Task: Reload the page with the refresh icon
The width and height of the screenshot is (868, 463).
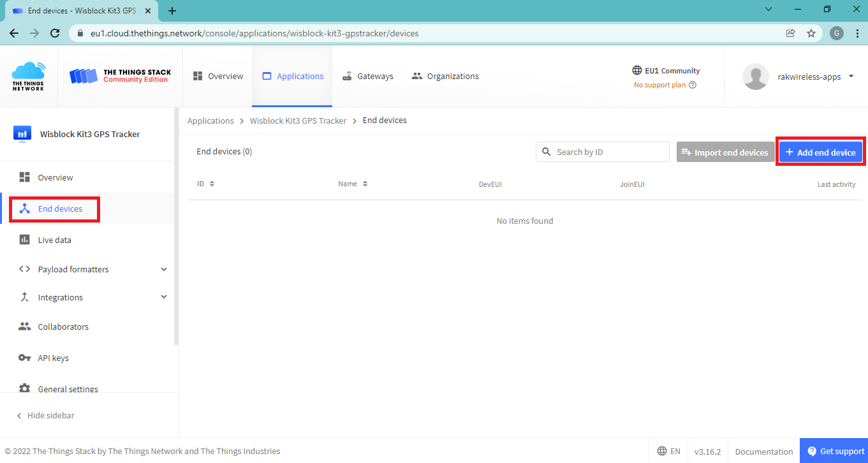Action: click(55, 33)
